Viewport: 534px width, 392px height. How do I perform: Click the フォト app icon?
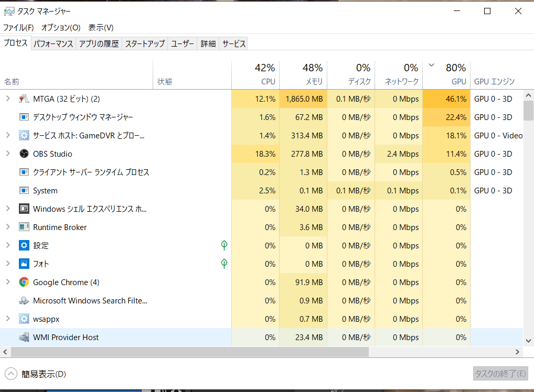24,264
